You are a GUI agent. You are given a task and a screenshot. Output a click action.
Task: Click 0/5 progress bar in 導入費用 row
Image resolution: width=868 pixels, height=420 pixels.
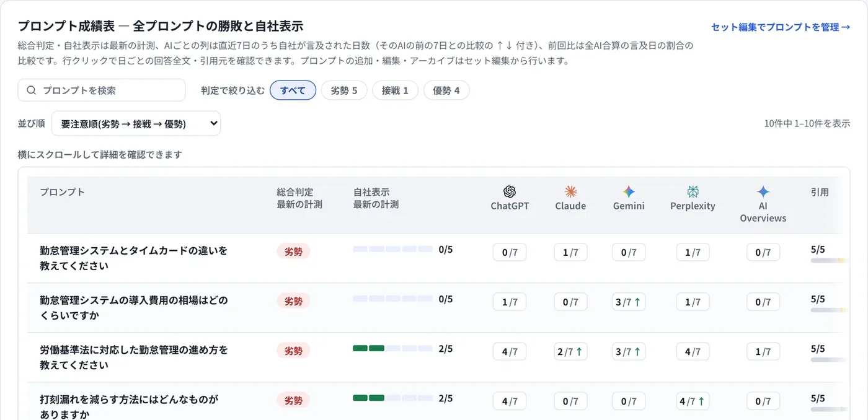point(392,299)
